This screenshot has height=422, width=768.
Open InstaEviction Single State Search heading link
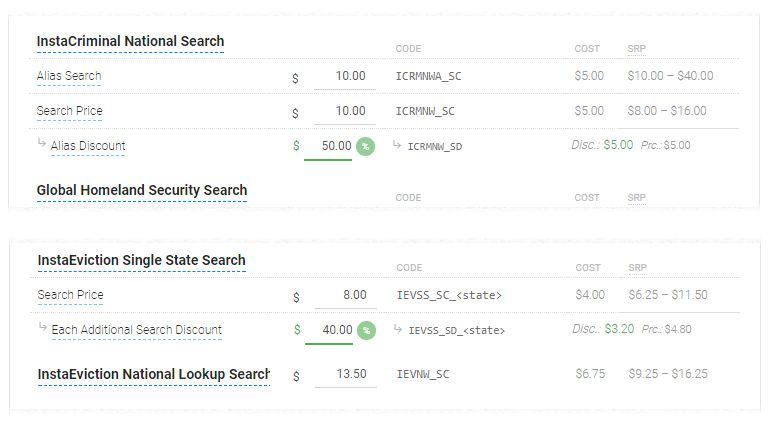tap(142, 260)
